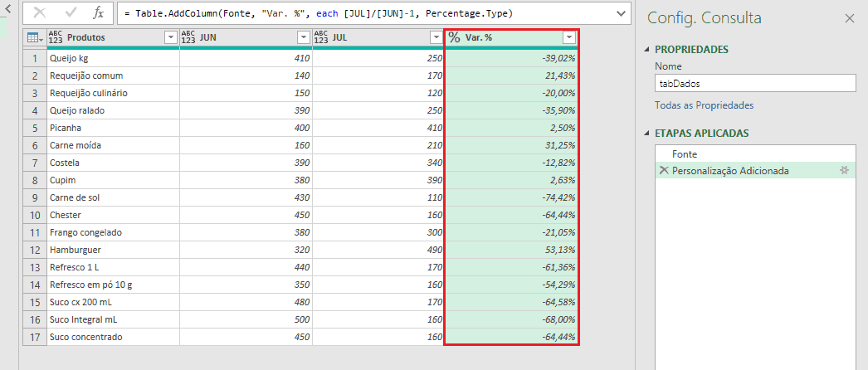Close the Config. Consulta pane
The height and width of the screenshot is (370, 868).
coord(850,18)
